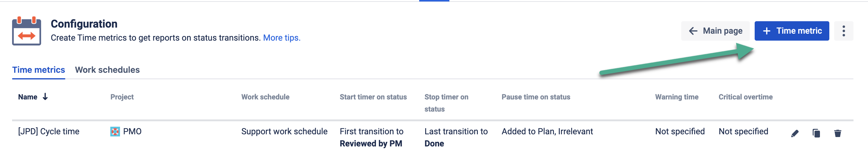Open the More tips link
Image resolution: width=868 pixels, height=154 pixels.
[x=281, y=38]
